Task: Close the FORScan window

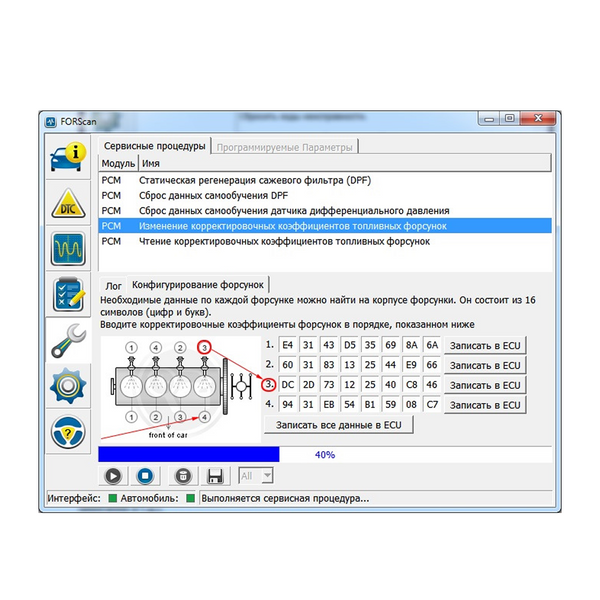Action: coord(538,119)
